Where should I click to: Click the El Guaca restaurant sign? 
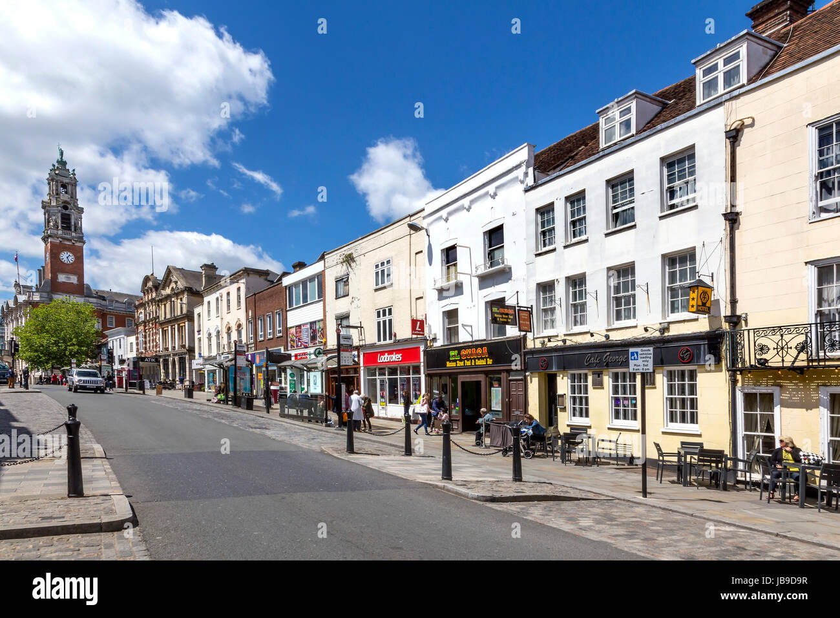pos(474,356)
